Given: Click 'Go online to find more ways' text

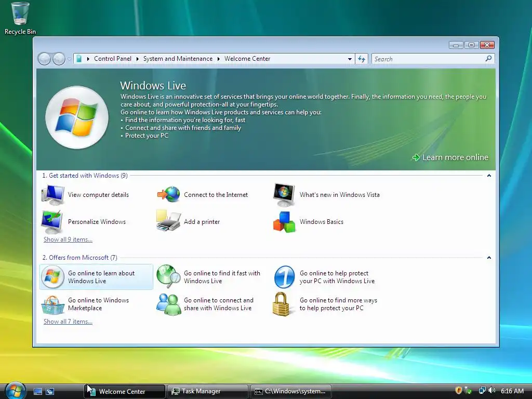Looking at the screenshot, I should (x=338, y=304).
